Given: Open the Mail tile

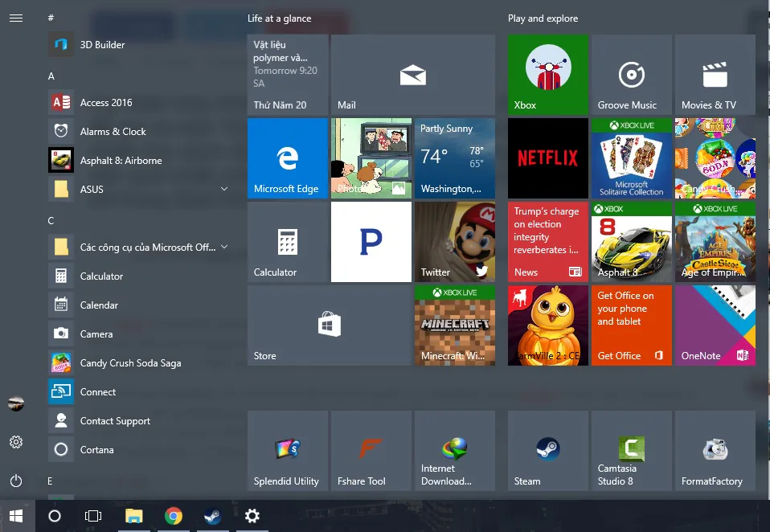Looking at the screenshot, I should [x=413, y=75].
